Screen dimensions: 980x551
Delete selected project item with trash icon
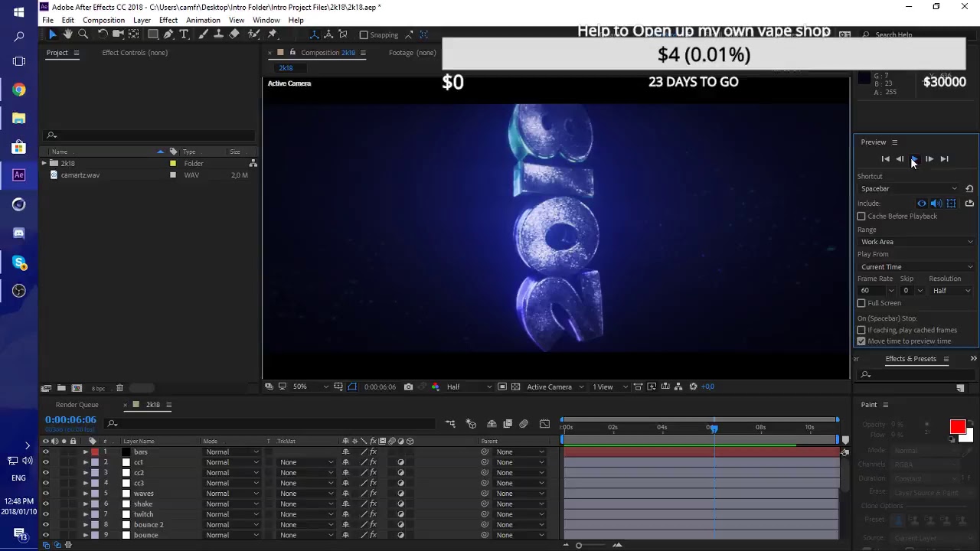click(x=119, y=388)
